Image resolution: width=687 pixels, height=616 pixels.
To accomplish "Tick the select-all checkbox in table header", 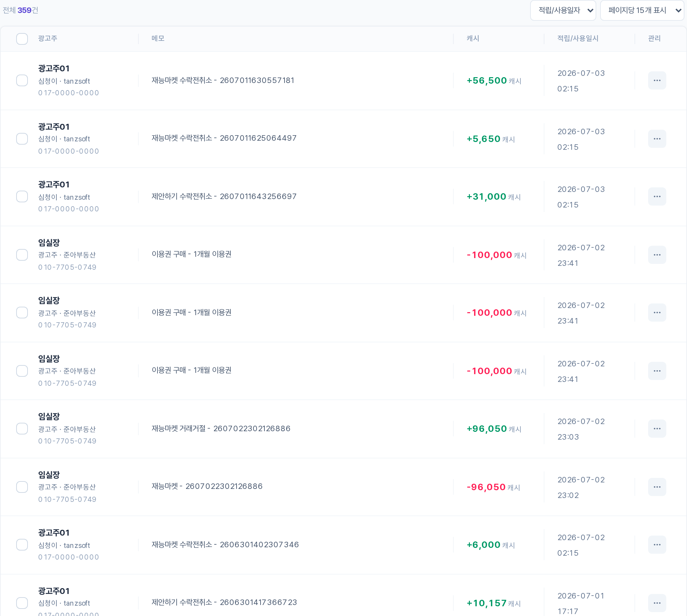I will tap(22, 39).
